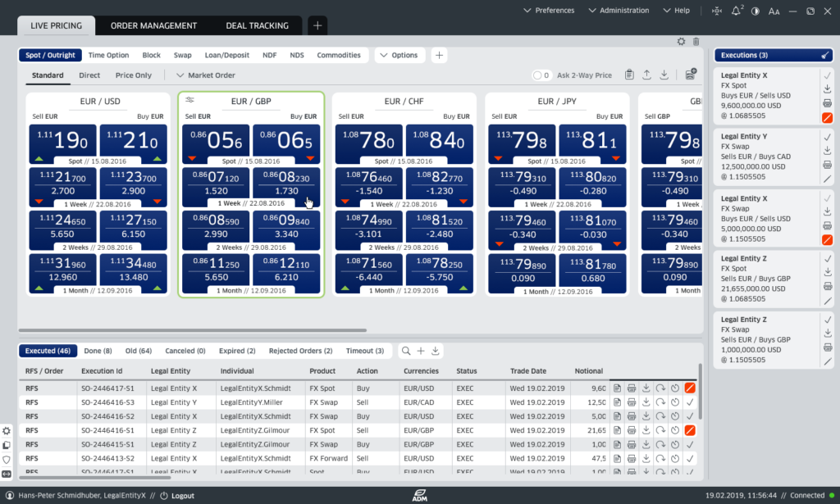Click the clipboard icon beside Ask 2-Way Price
Image resolution: width=840 pixels, height=504 pixels.
coord(629,75)
